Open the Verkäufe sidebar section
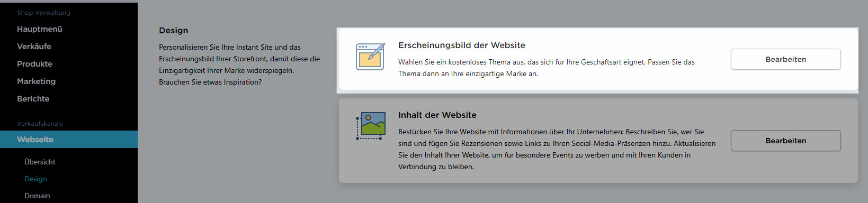The image size is (868, 203). (x=34, y=47)
